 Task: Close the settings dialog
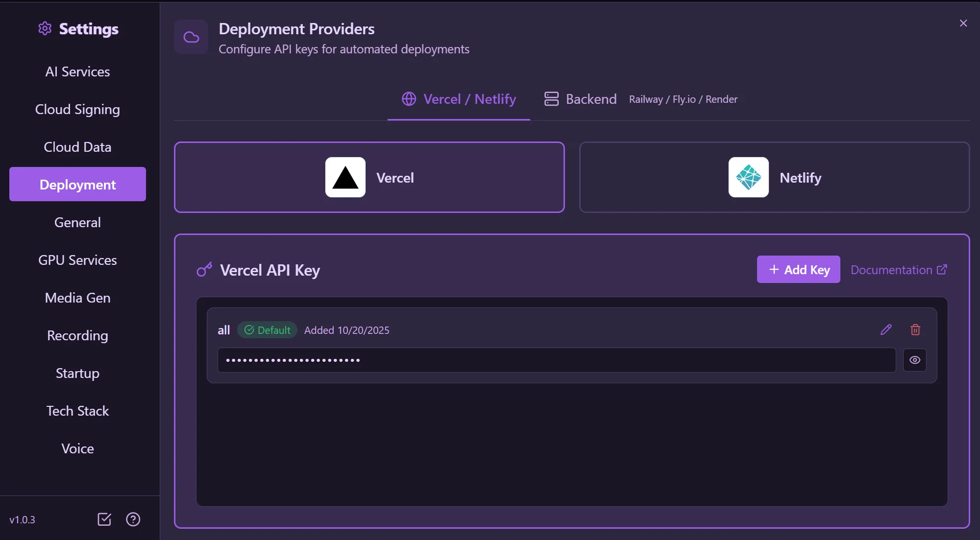(x=963, y=23)
